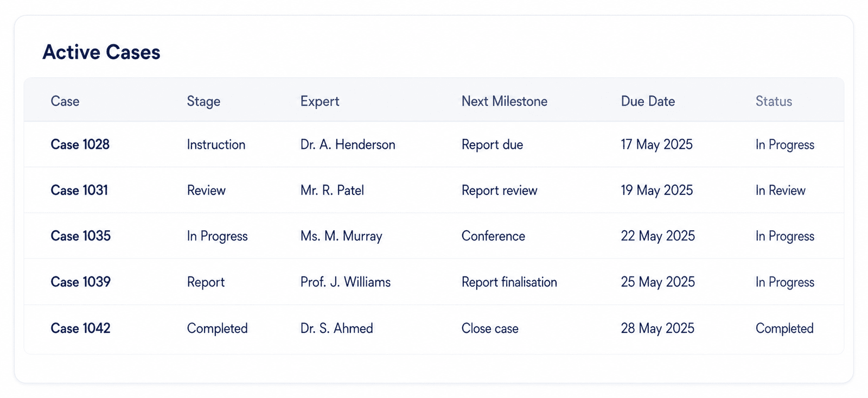The image size is (868, 398).
Task: Click the In Review status
Action: point(780,190)
